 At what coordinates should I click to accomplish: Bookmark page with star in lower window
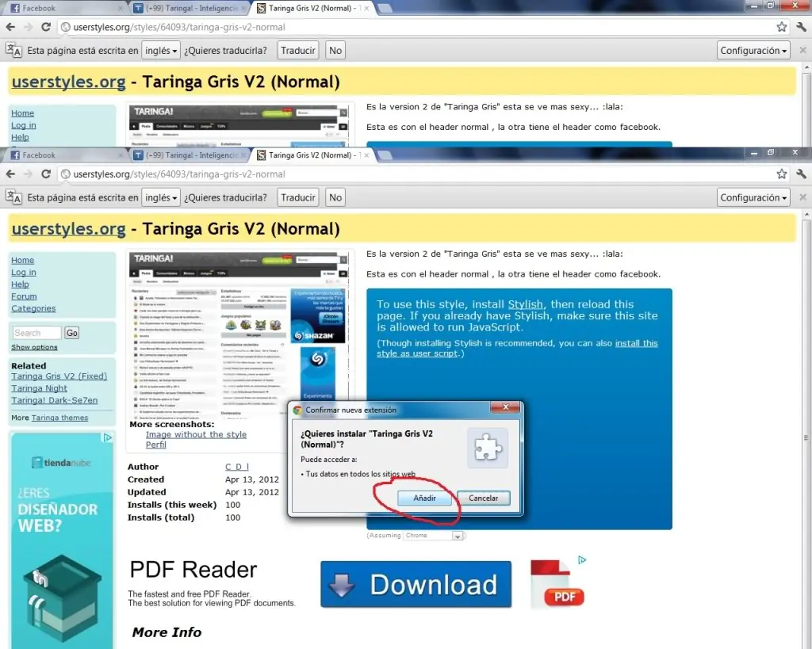pos(781,174)
